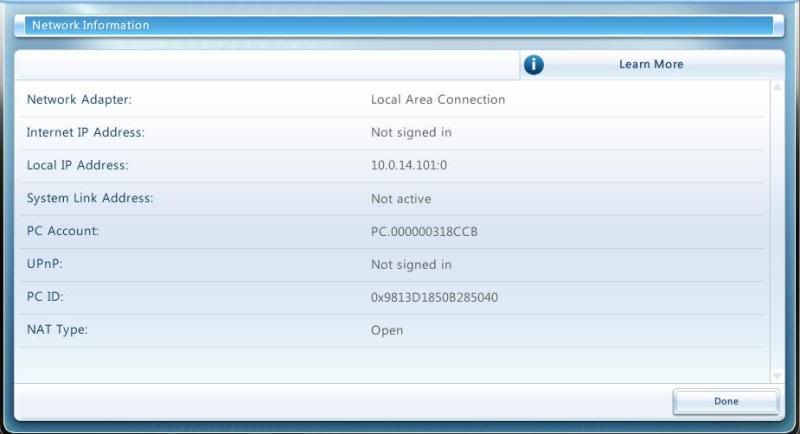Select the 'Internet IP Address:' label
800x434 pixels.
click(86, 133)
